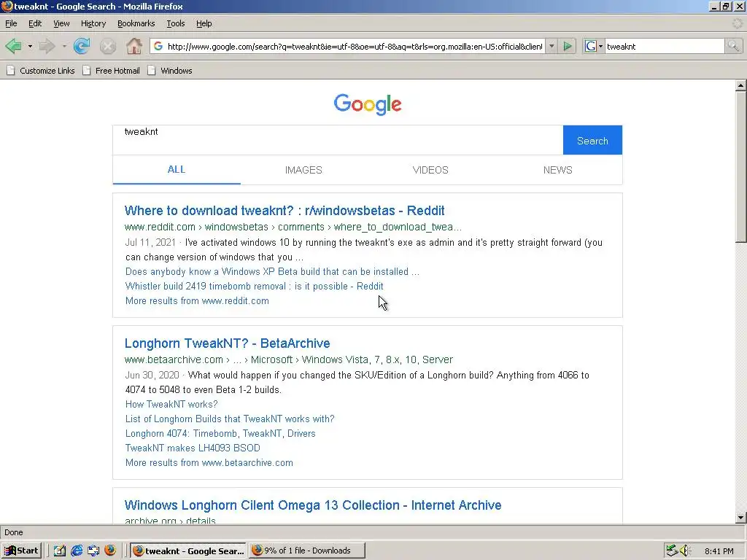Switch to 'tweaknt - Google Sear...' taskbar button
The image size is (747, 560).
(x=189, y=551)
